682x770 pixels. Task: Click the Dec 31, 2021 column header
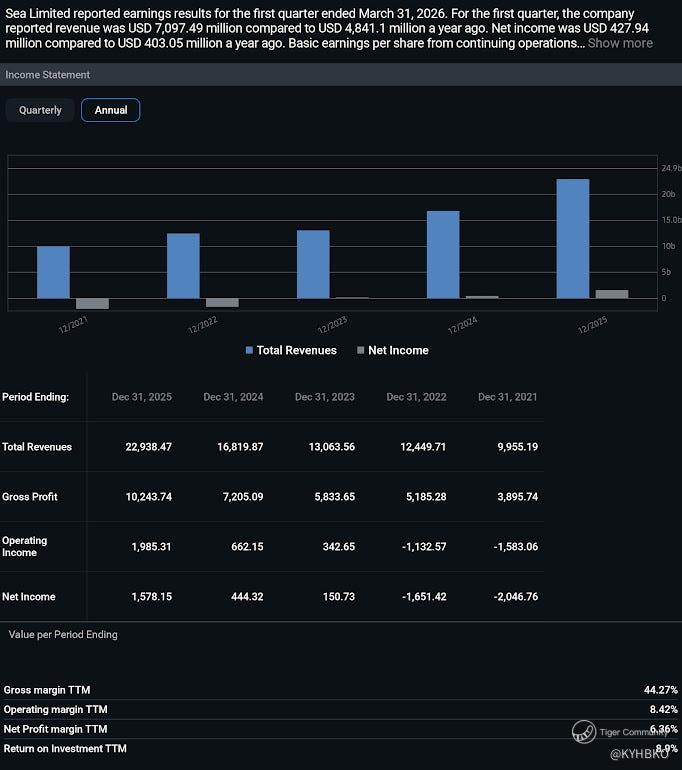click(508, 397)
